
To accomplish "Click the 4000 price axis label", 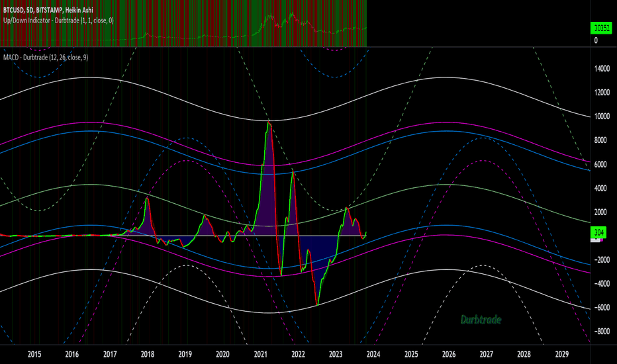I will [x=600, y=188].
